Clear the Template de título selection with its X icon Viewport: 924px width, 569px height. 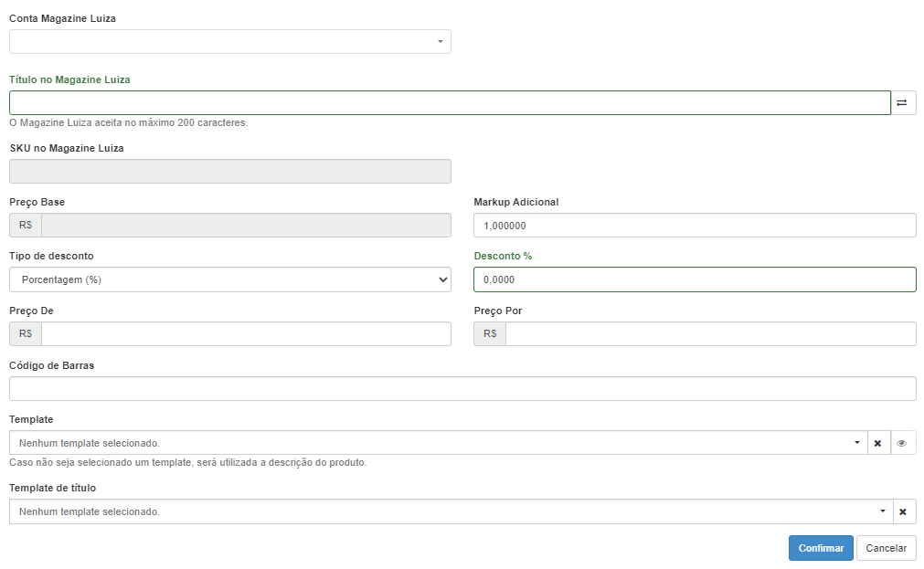point(903,511)
